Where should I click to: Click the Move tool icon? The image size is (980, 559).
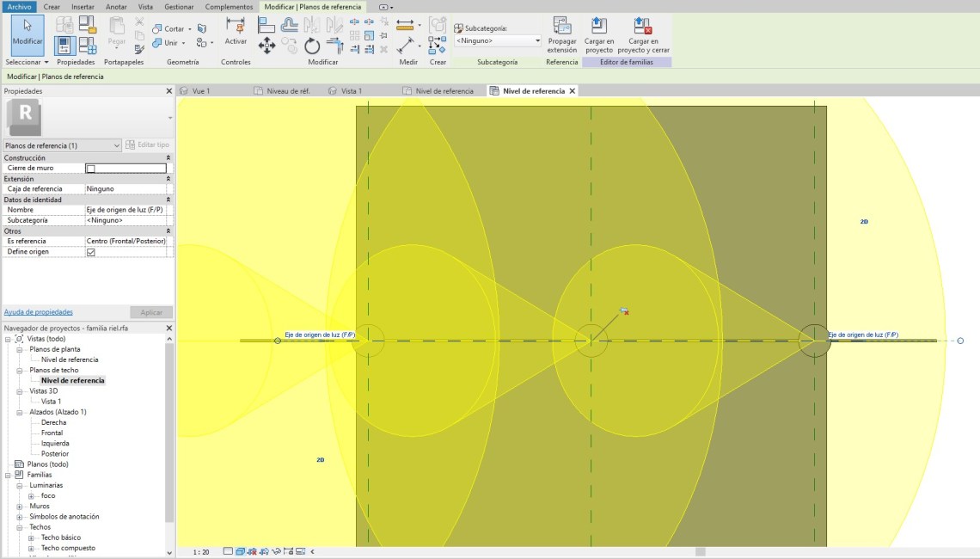pyautogui.click(x=266, y=46)
